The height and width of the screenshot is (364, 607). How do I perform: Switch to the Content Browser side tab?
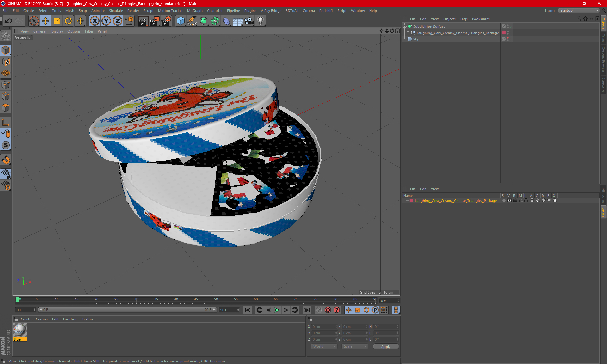tap(603, 59)
